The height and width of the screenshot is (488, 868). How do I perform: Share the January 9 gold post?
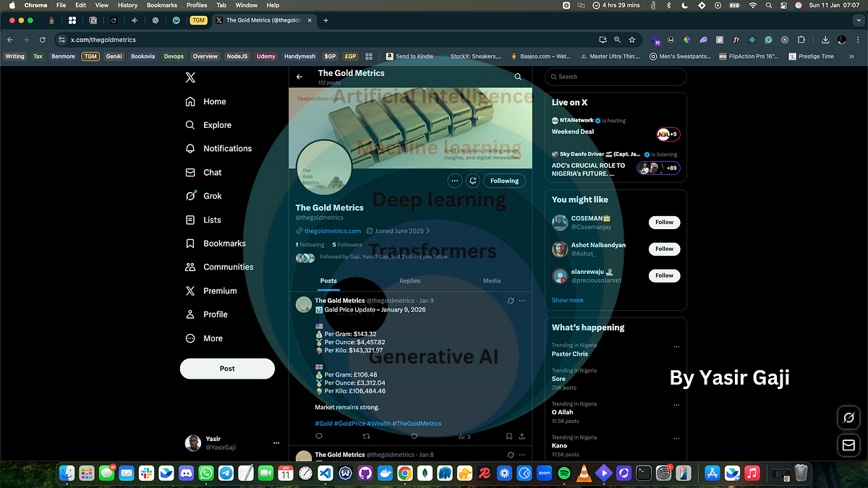[522, 436]
